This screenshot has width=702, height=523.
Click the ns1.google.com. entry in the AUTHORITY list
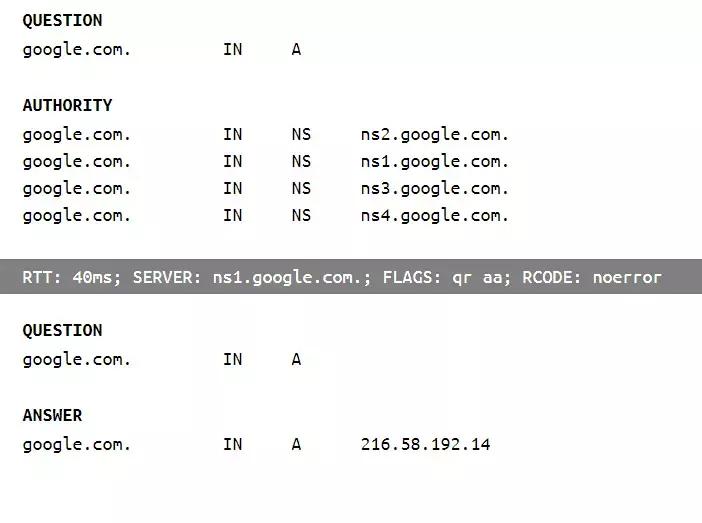click(x=435, y=161)
